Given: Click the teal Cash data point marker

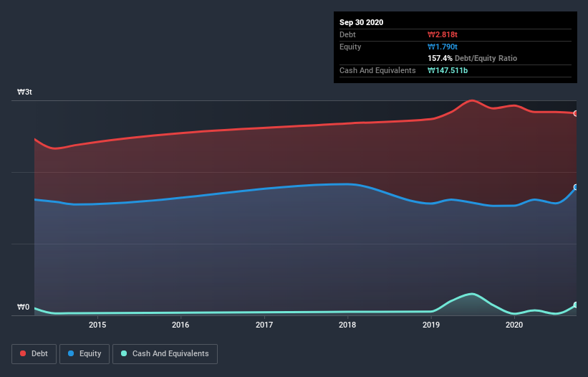Looking at the screenshot, I should click(x=576, y=305).
